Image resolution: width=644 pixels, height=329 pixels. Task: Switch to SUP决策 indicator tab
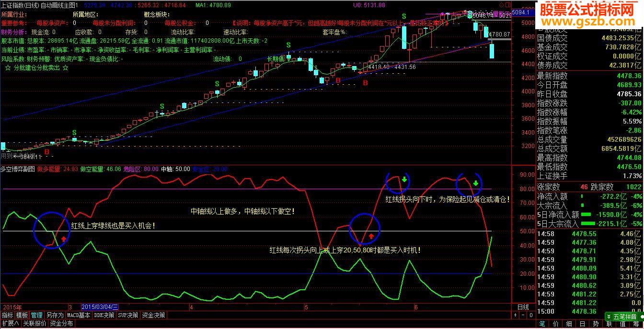[128, 315]
